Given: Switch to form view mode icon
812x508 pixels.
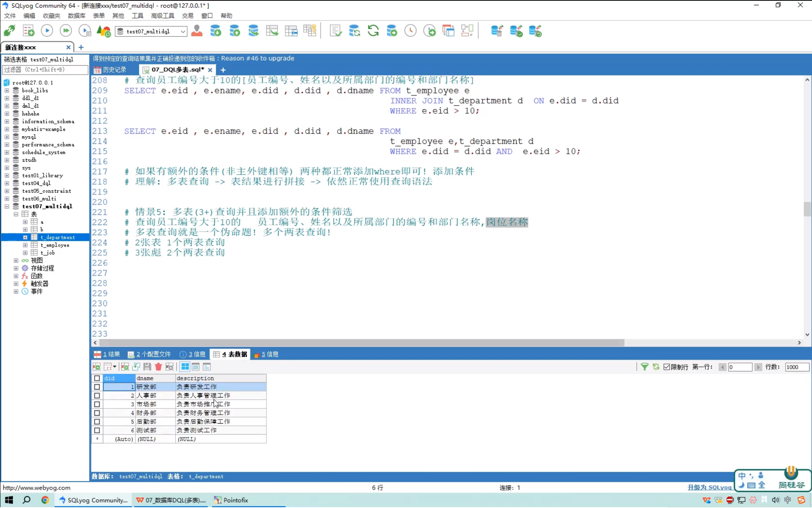Looking at the screenshot, I should pos(196,367).
